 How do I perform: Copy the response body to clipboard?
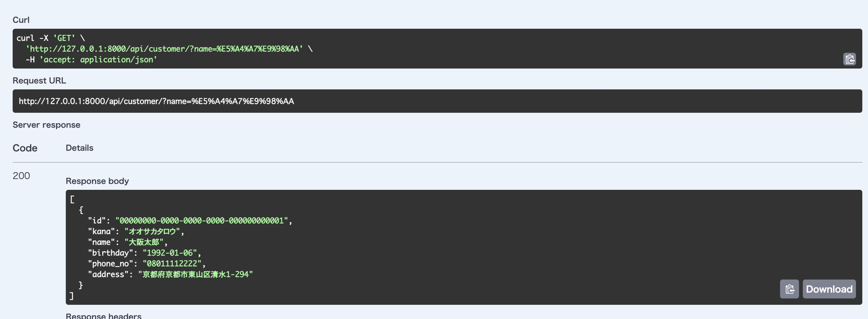tap(789, 289)
